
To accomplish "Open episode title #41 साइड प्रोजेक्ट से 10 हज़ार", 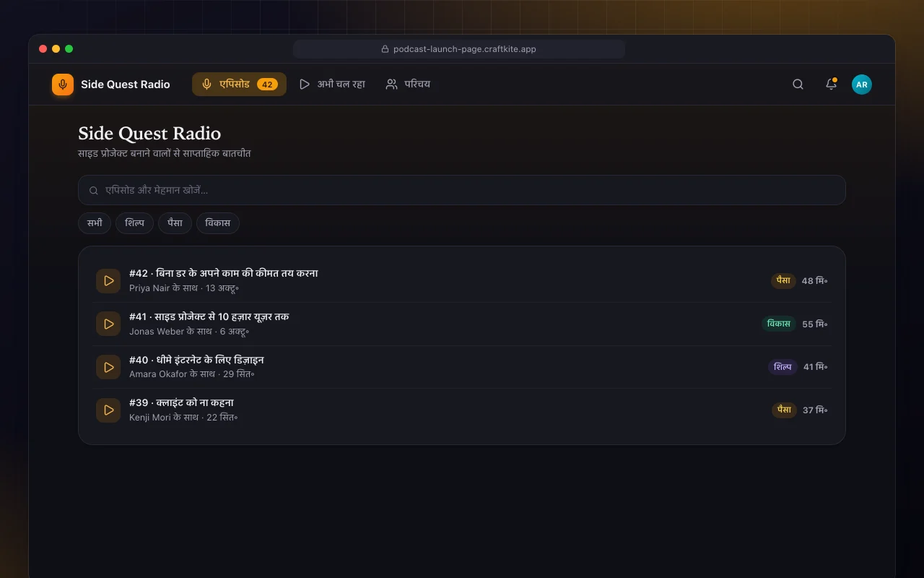I will 209,316.
